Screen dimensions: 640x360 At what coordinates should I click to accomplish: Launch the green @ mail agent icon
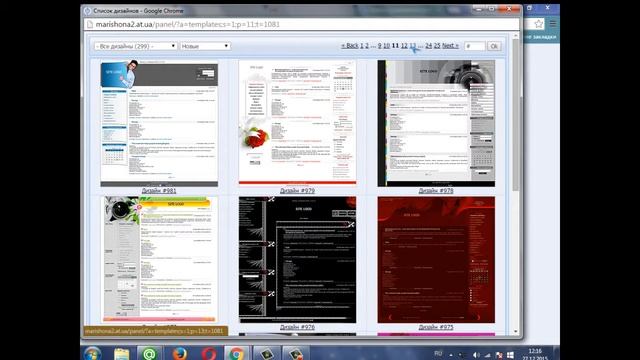click(149, 353)
